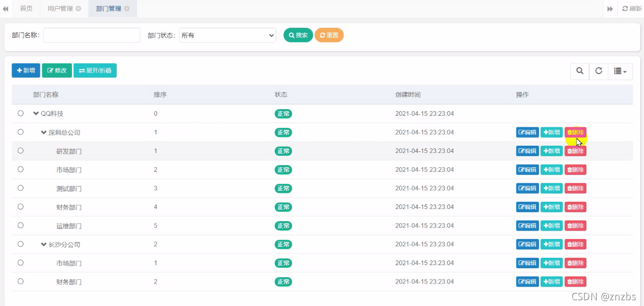Click the orange 重置 button

(329, 35)
